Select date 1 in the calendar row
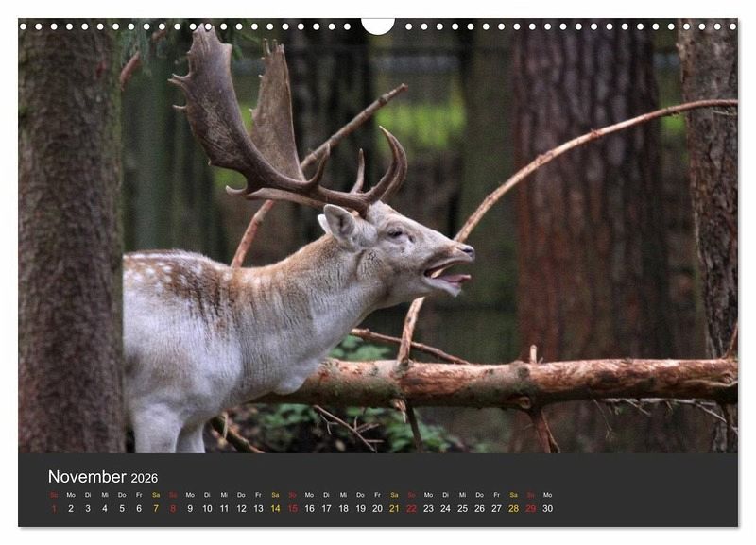Viewport: 756px width, 545px height. pyautogui.click(x=54, y=508)
